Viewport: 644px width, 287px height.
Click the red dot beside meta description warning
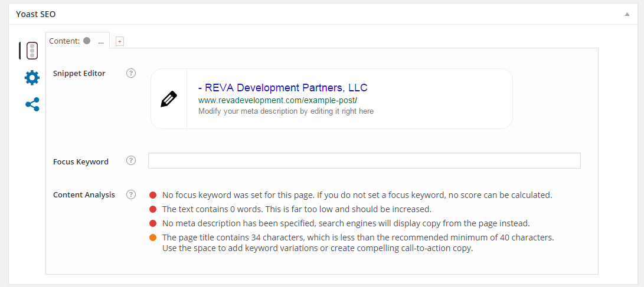click(153, 223)
